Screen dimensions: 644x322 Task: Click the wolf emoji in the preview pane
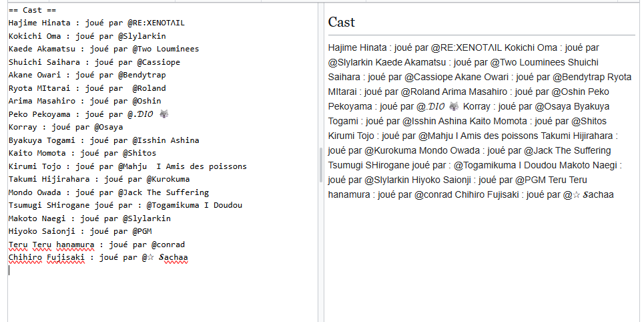click(x=454, y=106)
